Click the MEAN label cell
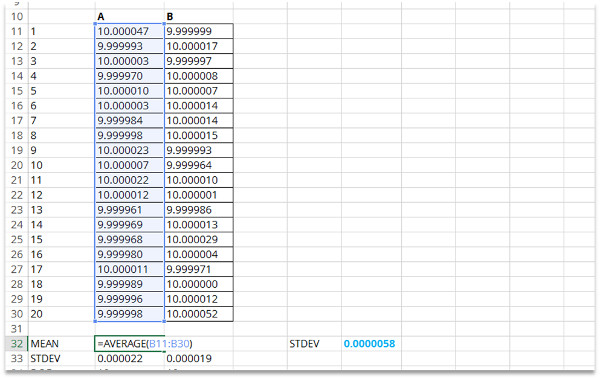This screenshot has width=600, height=379. click(x=61, y=344)
